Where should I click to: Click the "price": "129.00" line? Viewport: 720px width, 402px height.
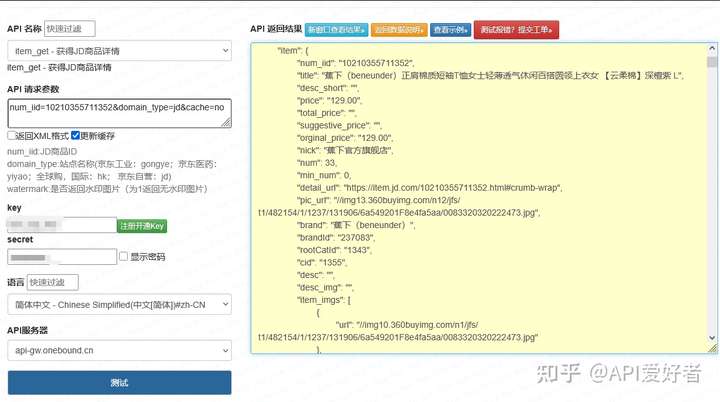[329, 100]
